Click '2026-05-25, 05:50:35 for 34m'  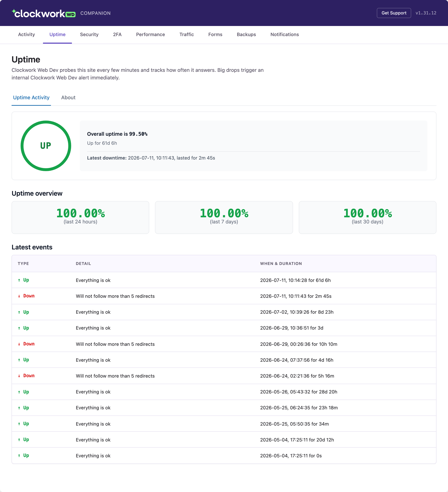[294, 424]
